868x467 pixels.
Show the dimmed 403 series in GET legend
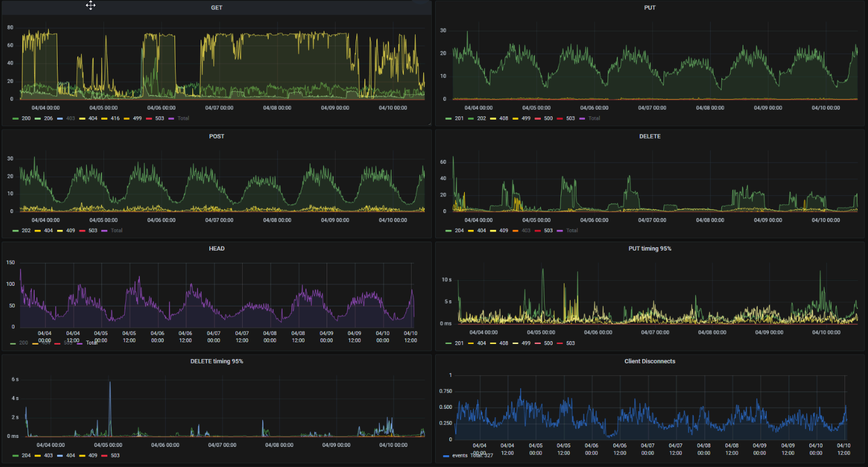[x=70, y=119]
